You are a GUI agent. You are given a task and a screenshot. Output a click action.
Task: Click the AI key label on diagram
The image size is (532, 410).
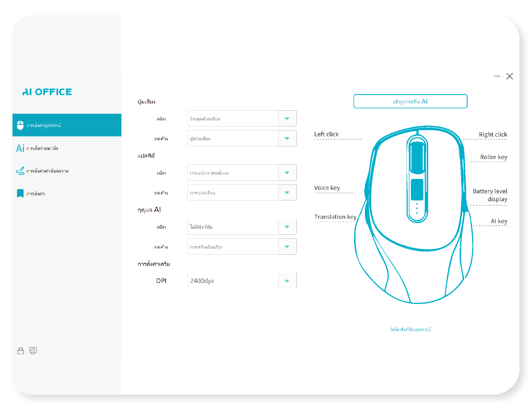pyautogui.click(x=499, y=221)
